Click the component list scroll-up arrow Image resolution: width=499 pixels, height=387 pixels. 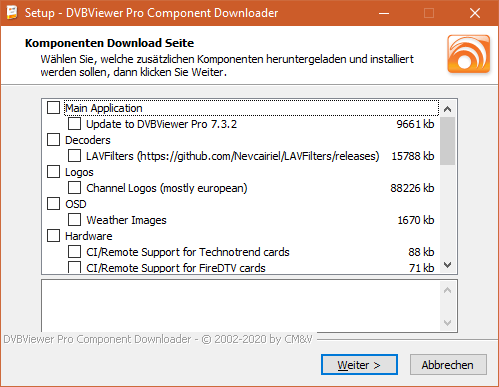pos(448,109)
